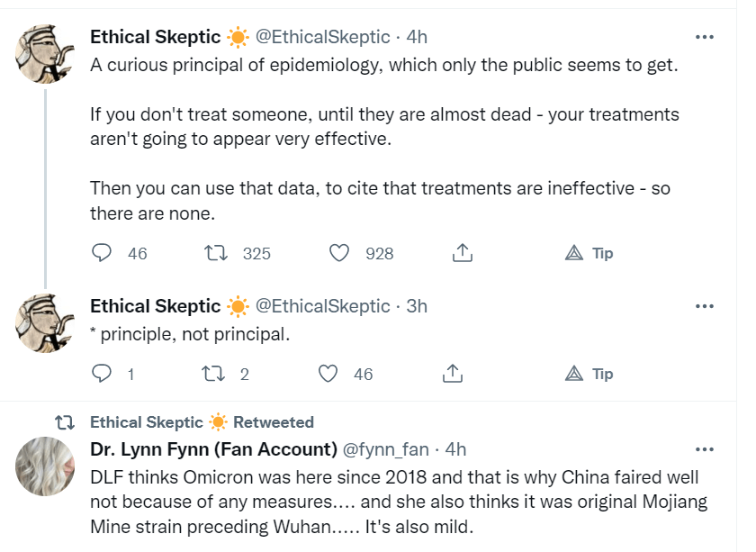The width and height of the screenshot is (756, 552).
Task: Like the correction tweet with 46 likes
Action: [x=329, y=374]
